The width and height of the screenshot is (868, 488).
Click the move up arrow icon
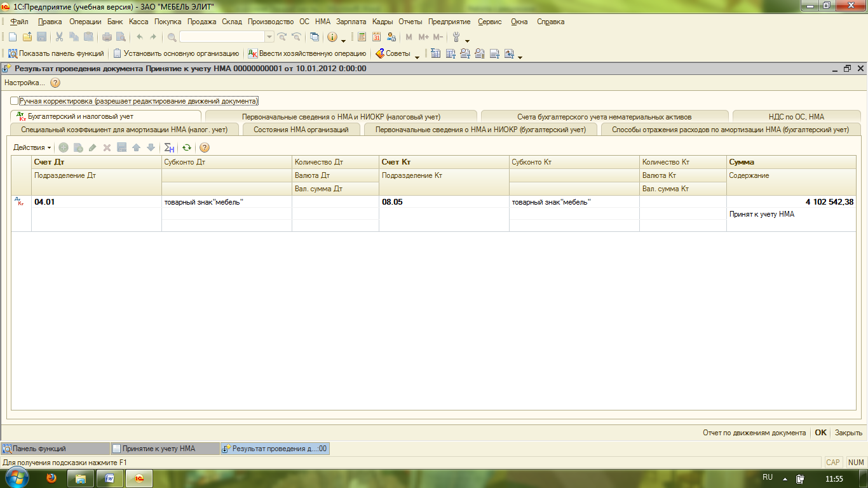pyautogui.click(x=136, y=147)
